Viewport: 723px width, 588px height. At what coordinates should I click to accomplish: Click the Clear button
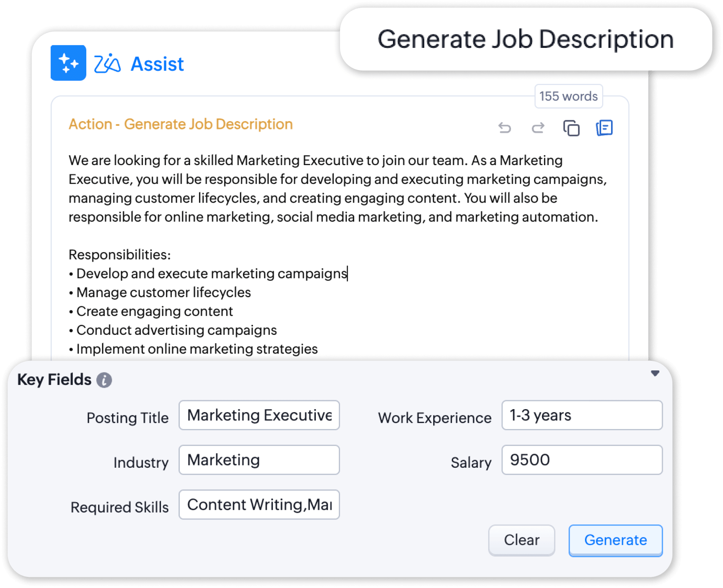[521, 540]
